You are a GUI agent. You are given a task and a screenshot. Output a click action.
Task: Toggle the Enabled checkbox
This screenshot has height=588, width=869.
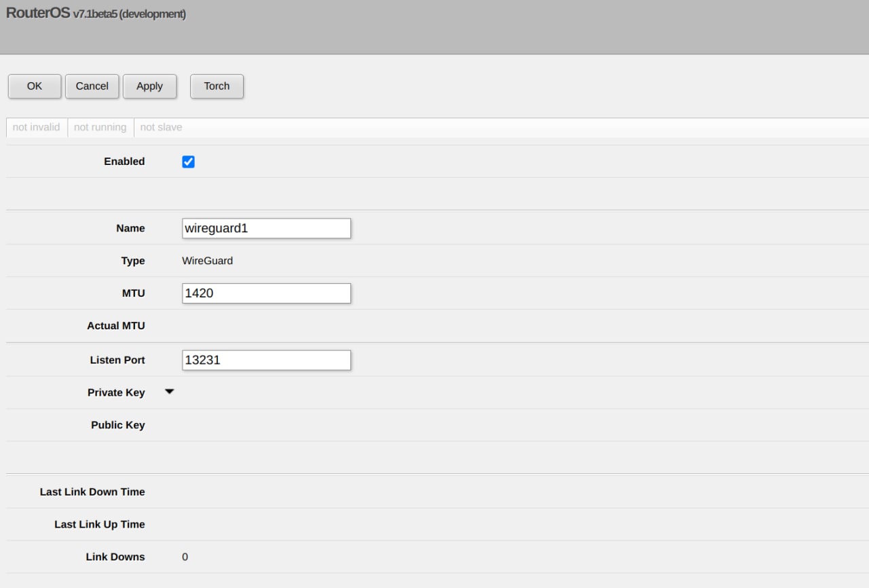click(189, 162)
